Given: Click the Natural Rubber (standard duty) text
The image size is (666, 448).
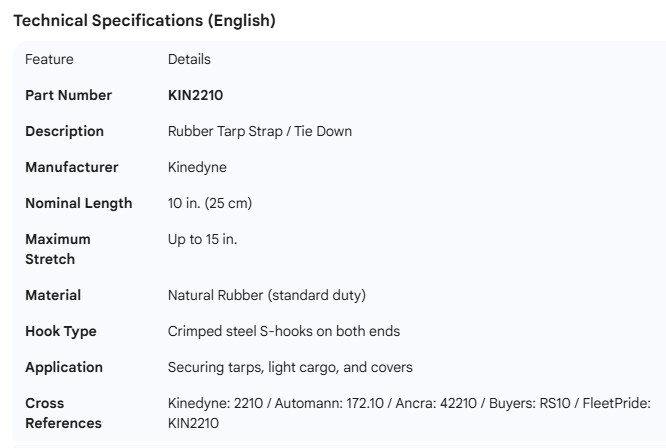Looking at the screenshot, I should click(267, 295).
